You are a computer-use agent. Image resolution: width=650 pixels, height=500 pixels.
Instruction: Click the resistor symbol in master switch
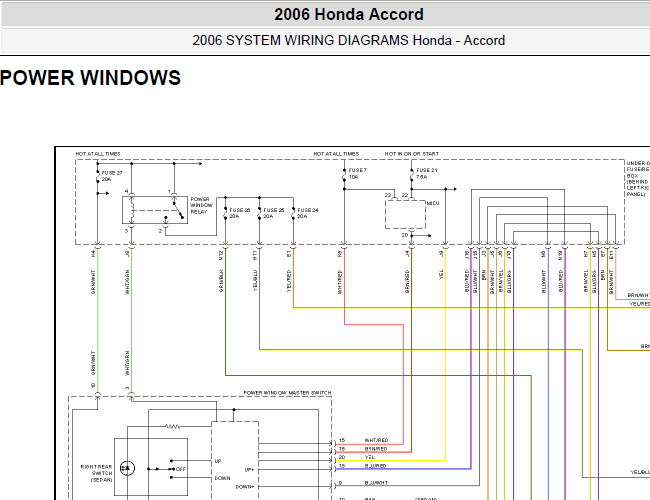coord(172,426)
